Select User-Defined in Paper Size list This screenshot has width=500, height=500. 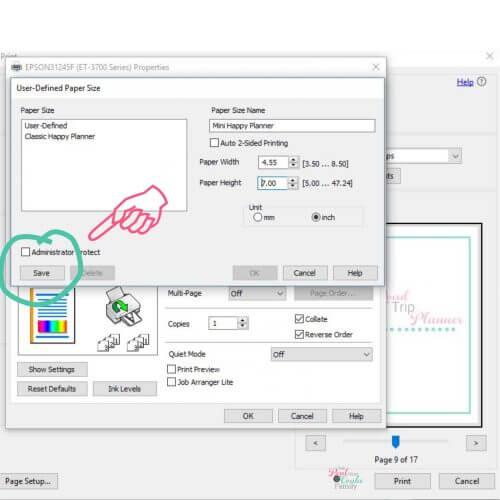46,126
